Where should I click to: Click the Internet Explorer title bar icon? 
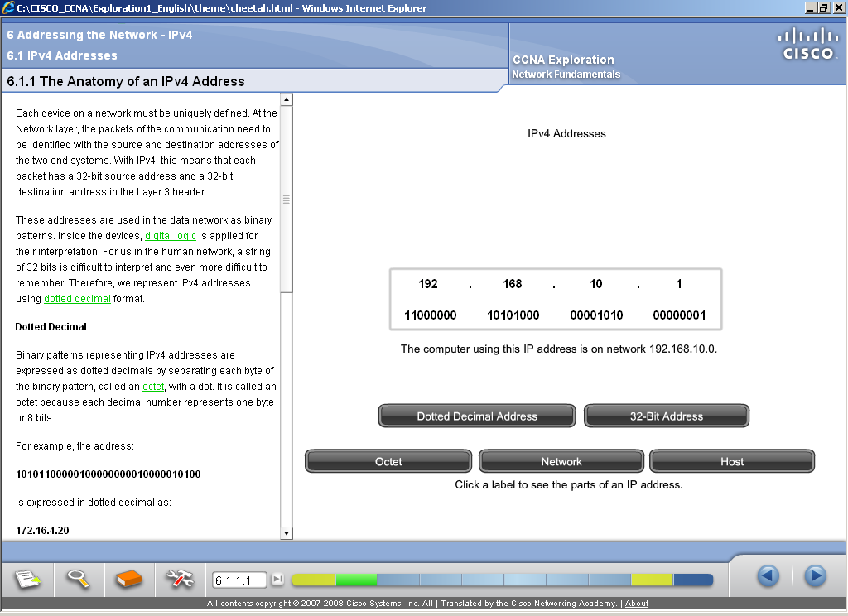point(7,7)
